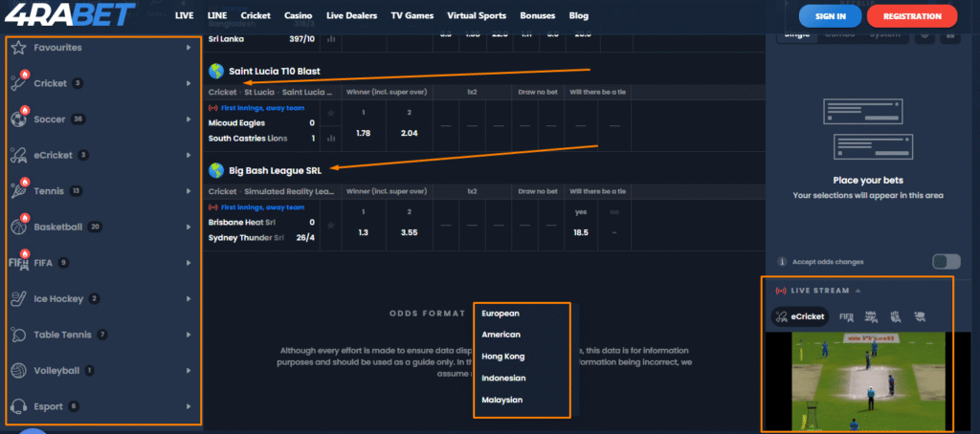Click the Cricket bat icon in sidebar

[x=18, y=83]
